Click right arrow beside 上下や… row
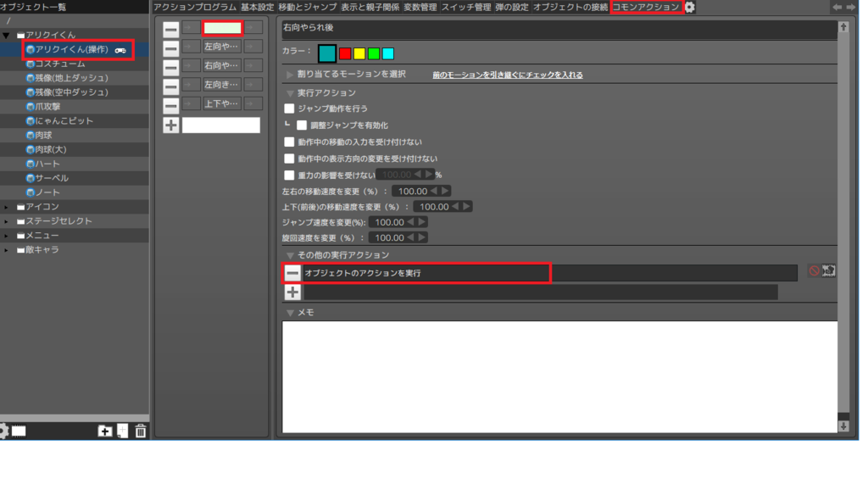The width and height of the screenshot is (868, 490). 253,103
